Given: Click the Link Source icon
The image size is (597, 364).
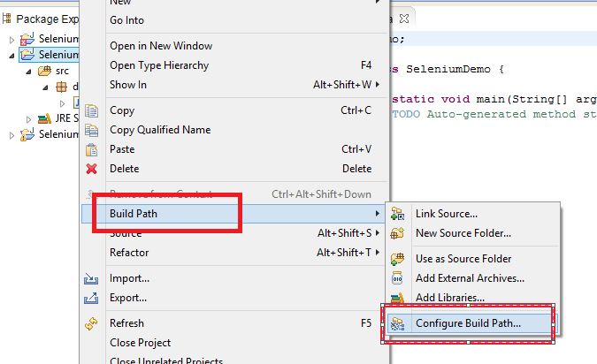Looking at the screenshot, I should click(x=397, y=214).
